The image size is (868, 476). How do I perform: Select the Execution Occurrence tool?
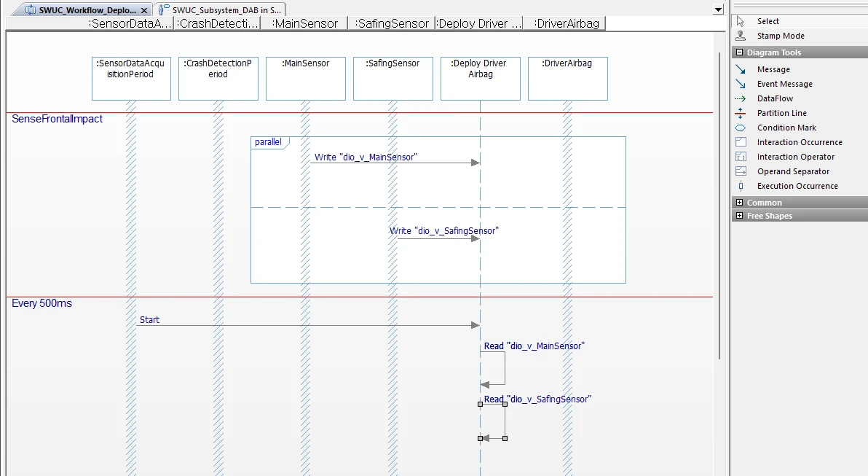coord(797,186)
